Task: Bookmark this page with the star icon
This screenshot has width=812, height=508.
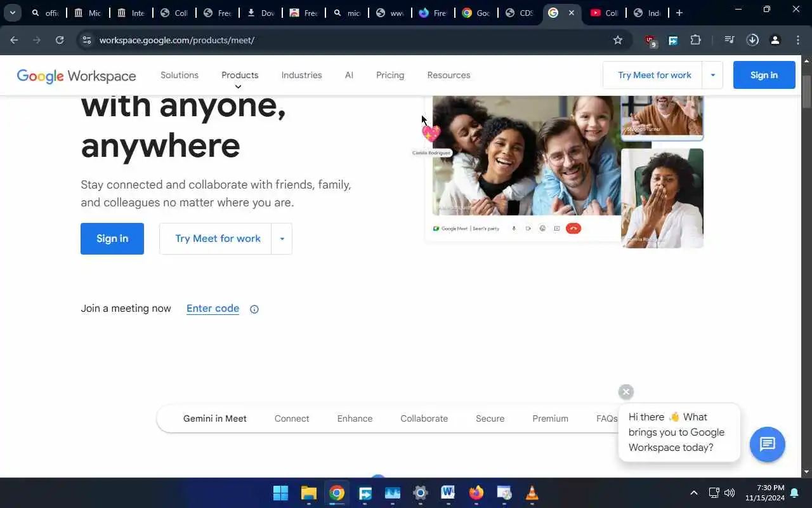Action: 618,40
